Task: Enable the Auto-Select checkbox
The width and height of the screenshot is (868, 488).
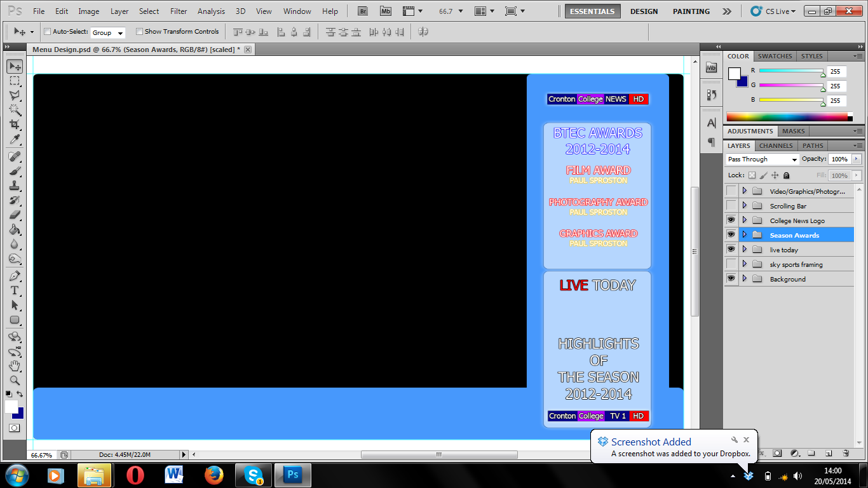Action: point(47,31)
